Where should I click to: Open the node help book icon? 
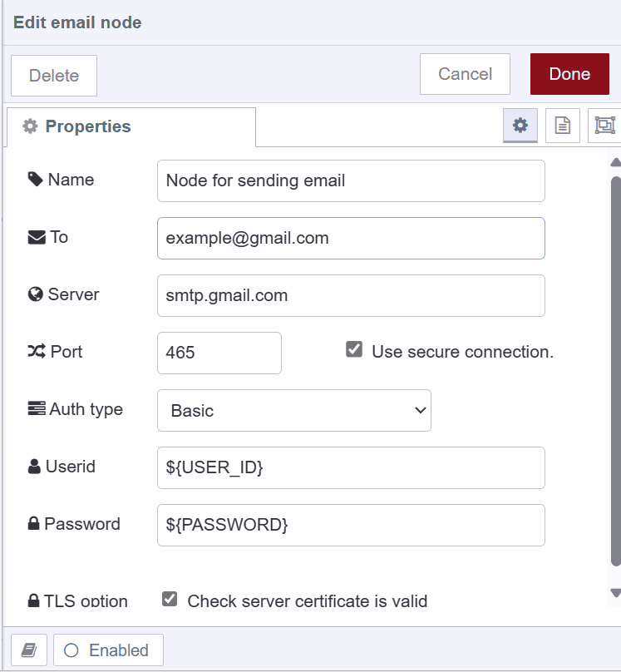[x=28, y=650]
